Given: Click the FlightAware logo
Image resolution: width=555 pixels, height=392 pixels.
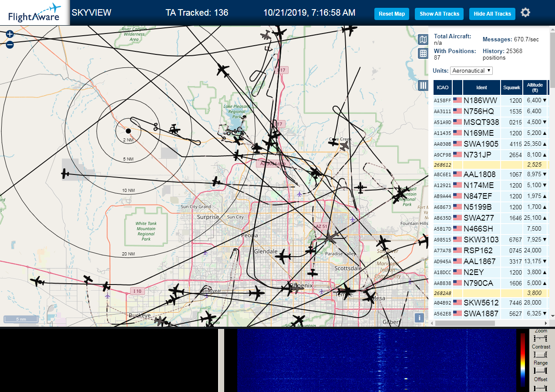Looking at the screenshot, I should coord(34,13).
